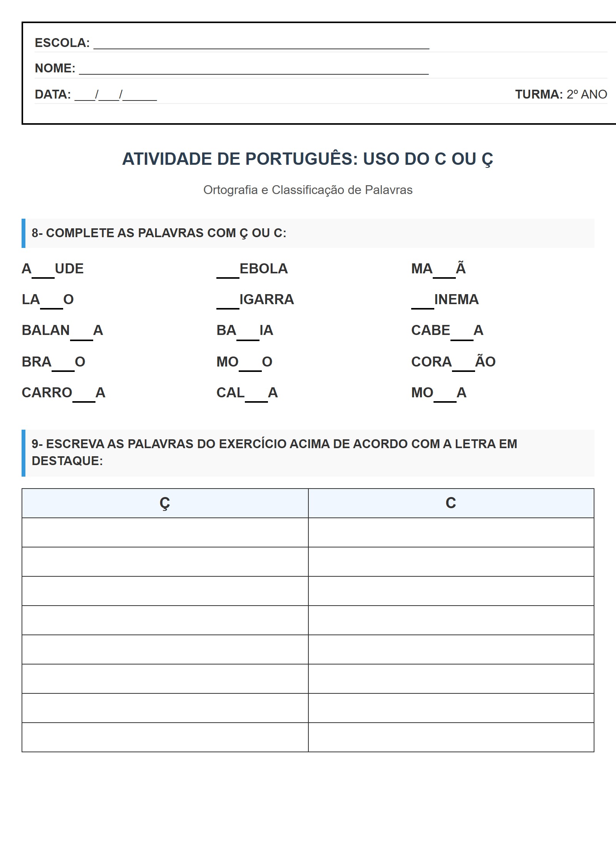Click the NOME blank line
Image resolution: width=616 pixels, height=847 pixels.
coord(253,69)
